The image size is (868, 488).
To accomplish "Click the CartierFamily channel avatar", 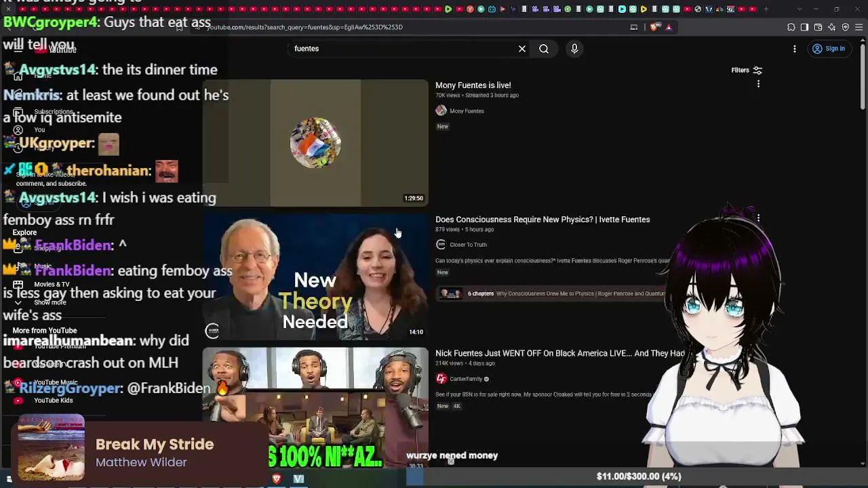I will (441, 379).
